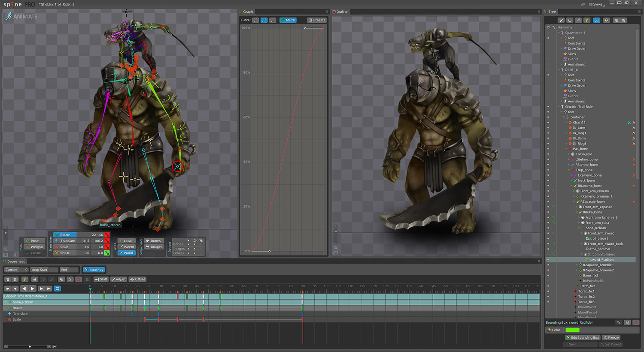The height and width of the screenshot is (352, 644).
Task: Toggle visibility dot for sword_Rcollider row
Action: [x=548, y=259]
